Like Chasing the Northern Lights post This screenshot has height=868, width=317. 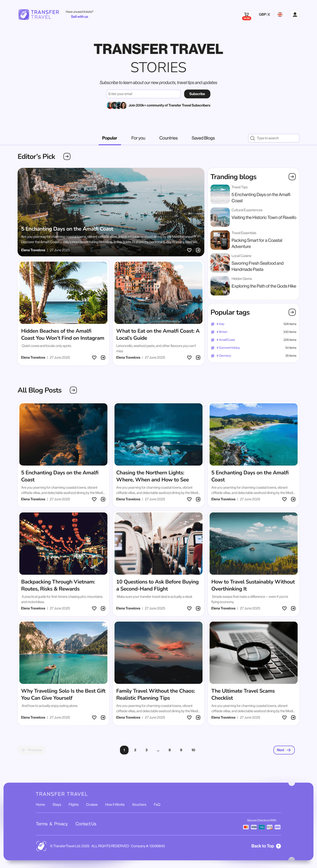(189, 499)
